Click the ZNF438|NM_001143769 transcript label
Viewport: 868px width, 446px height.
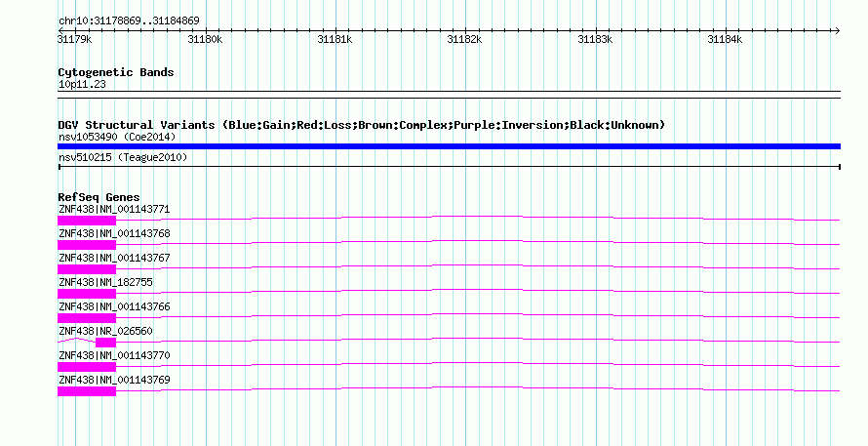point(114,380)
